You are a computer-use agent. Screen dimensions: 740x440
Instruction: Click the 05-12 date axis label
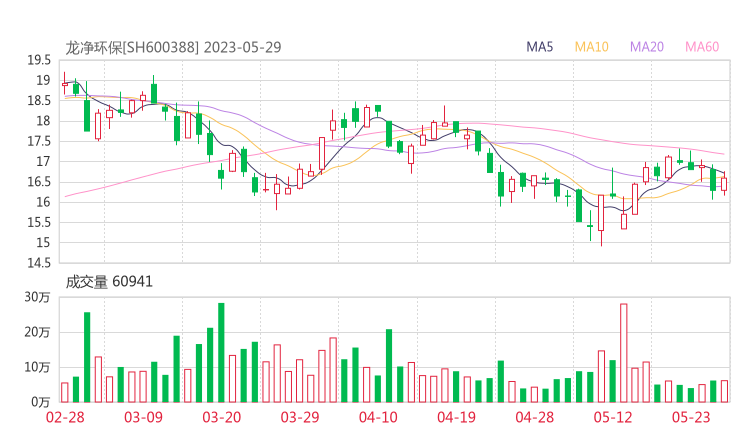tap(613, 417)
